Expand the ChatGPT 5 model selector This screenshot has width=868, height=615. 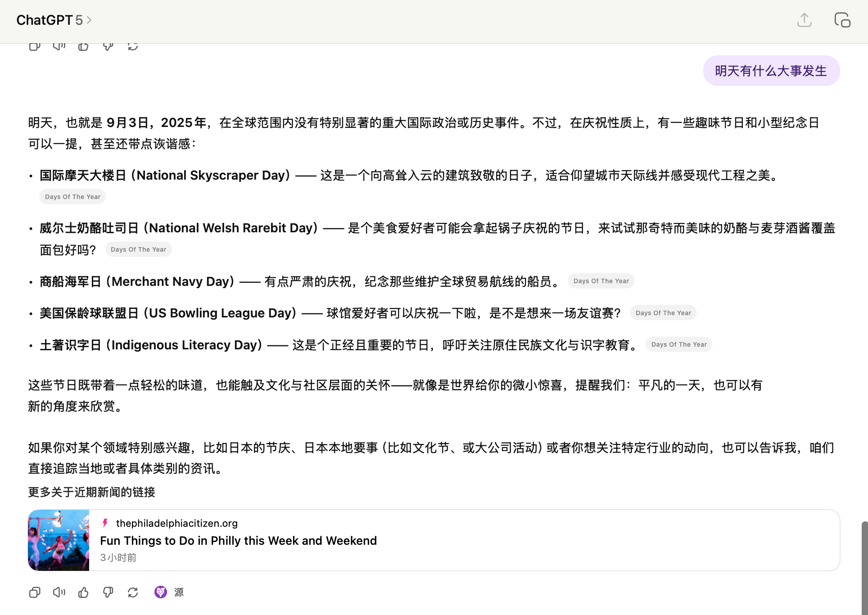pos(54,20)
